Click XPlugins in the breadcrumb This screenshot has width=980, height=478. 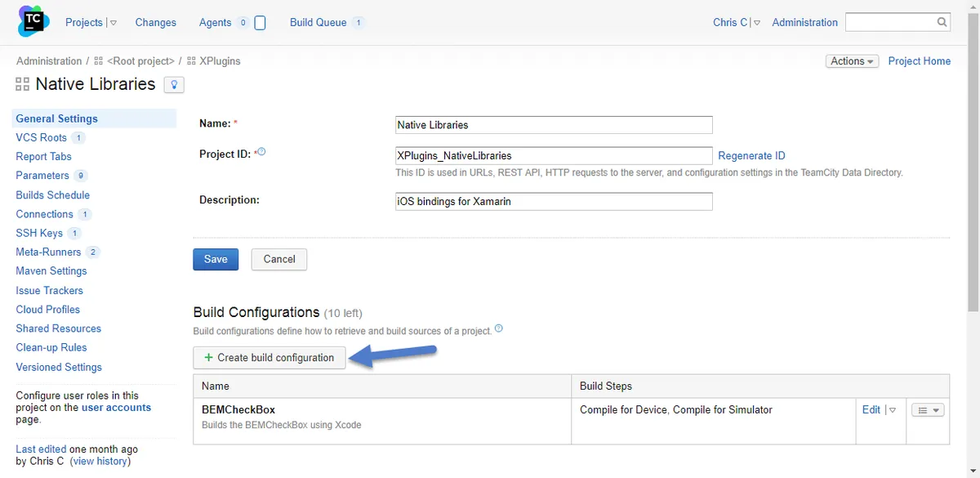pyautogui.click(x=220, y=61)
